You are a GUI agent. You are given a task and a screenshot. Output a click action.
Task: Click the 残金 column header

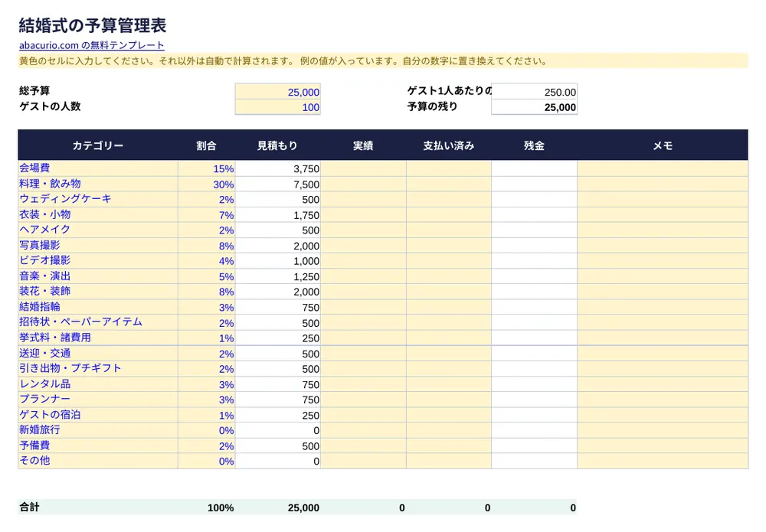pos(534,145)
